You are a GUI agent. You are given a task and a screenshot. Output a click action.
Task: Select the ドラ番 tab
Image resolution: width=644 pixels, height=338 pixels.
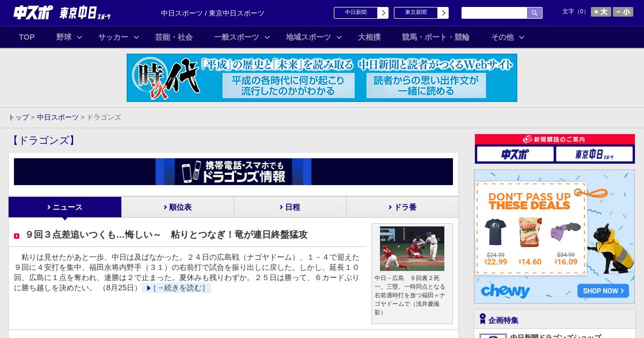click(402, 207)
